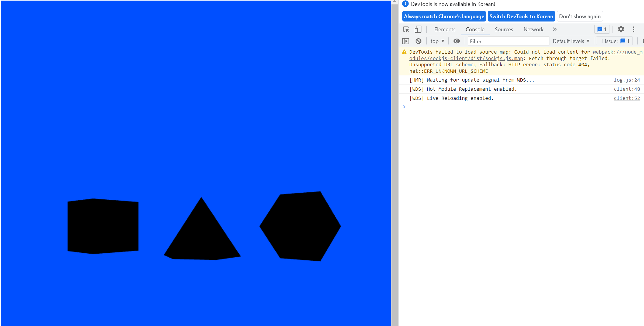Open DevTools three-dot customize menu
Screen dimensions: 644x326
click(633, 29)
